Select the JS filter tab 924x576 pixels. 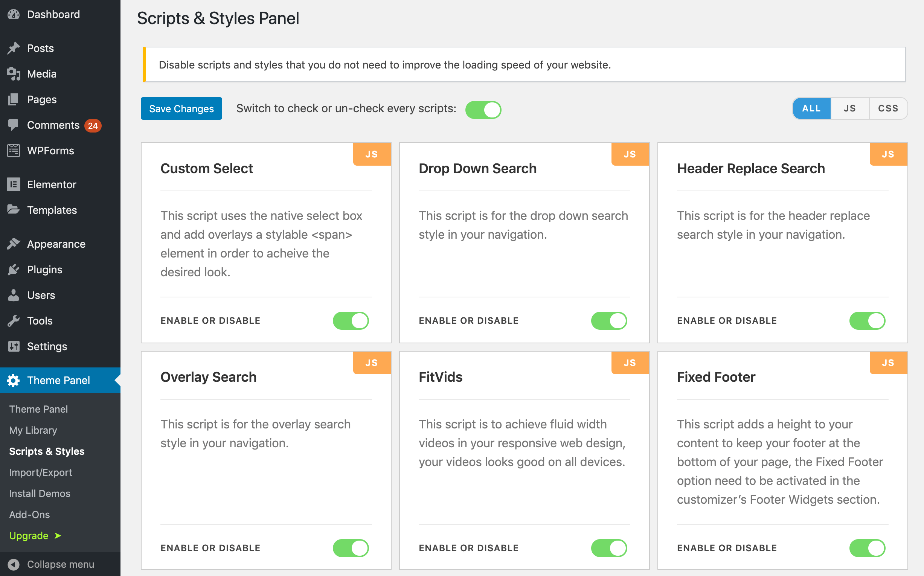click(850, 108)
